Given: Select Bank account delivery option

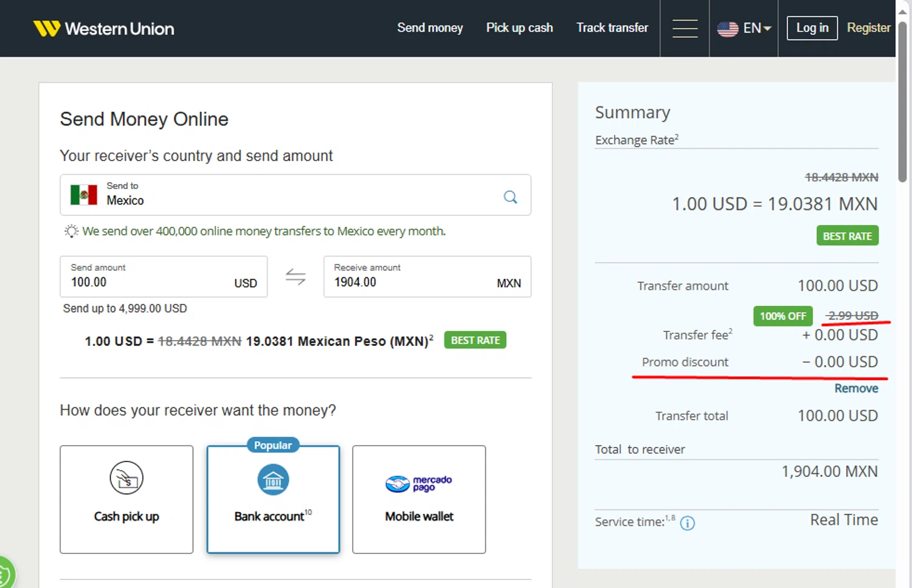Looking at the screenshot, I should (x=273, y=499).
